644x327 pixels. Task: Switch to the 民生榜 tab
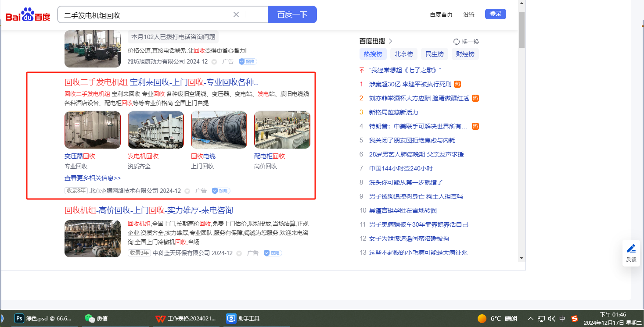click(435, 54)
